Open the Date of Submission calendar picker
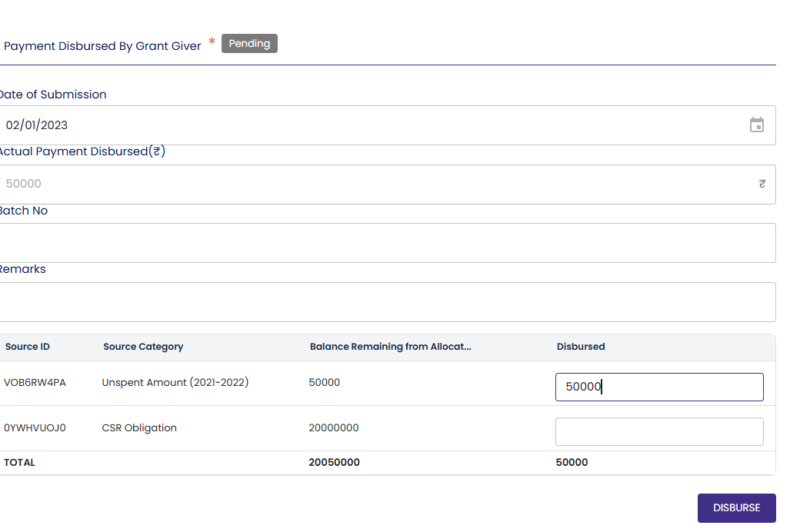The width and height of the screenshot is (790, 532). 757,125
